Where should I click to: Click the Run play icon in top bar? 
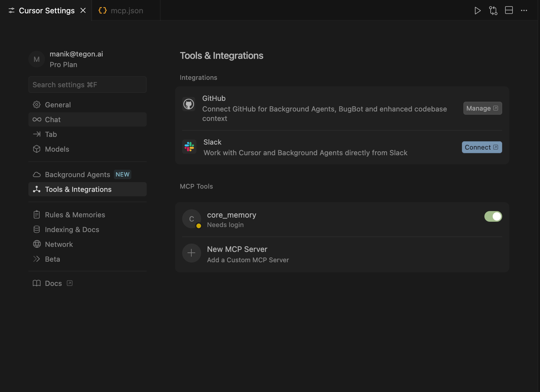[x=477, y=10]
